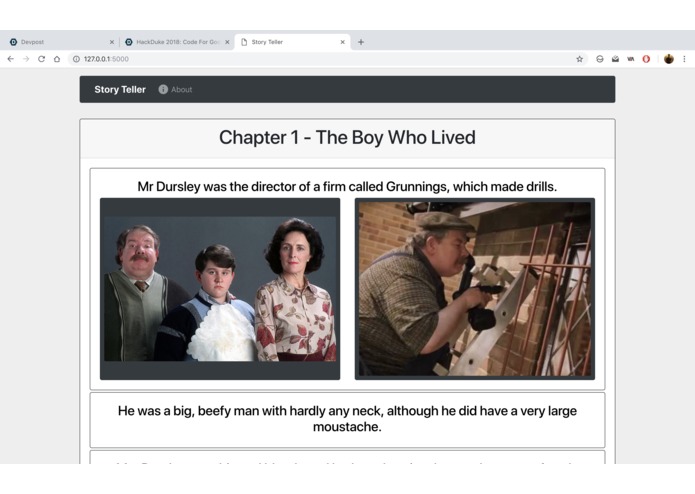The image size is (695, 494).
Task: Click the browser forward arrow
Action: 26,59
